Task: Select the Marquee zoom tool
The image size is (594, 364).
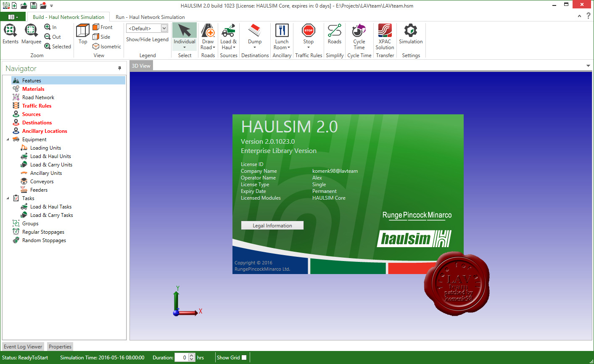Action: [31, 34]
